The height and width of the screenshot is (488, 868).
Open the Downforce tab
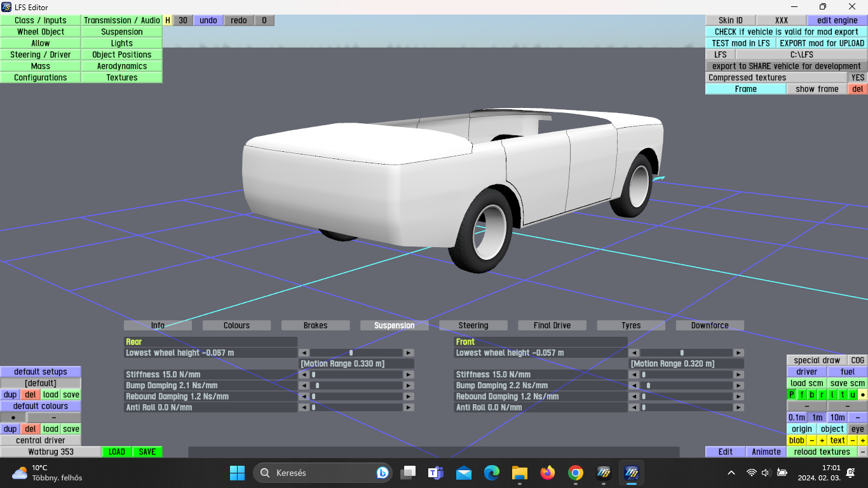tap(710, 325)
